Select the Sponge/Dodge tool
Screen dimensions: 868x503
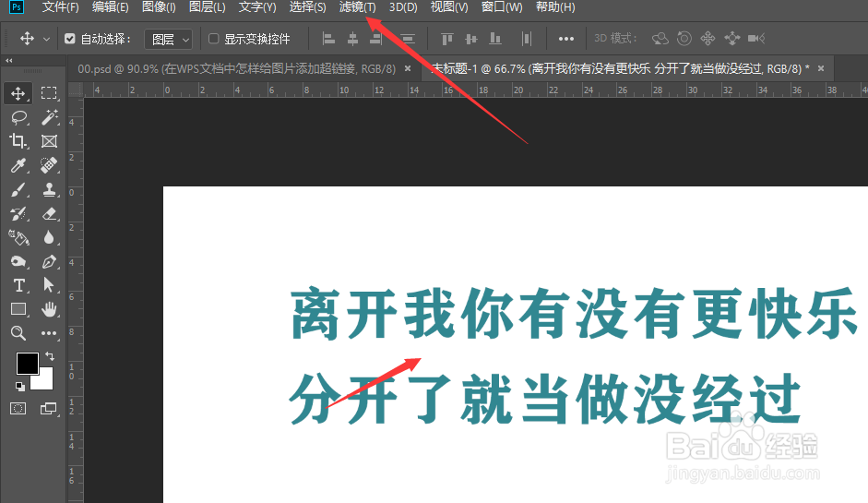(18, 261)
